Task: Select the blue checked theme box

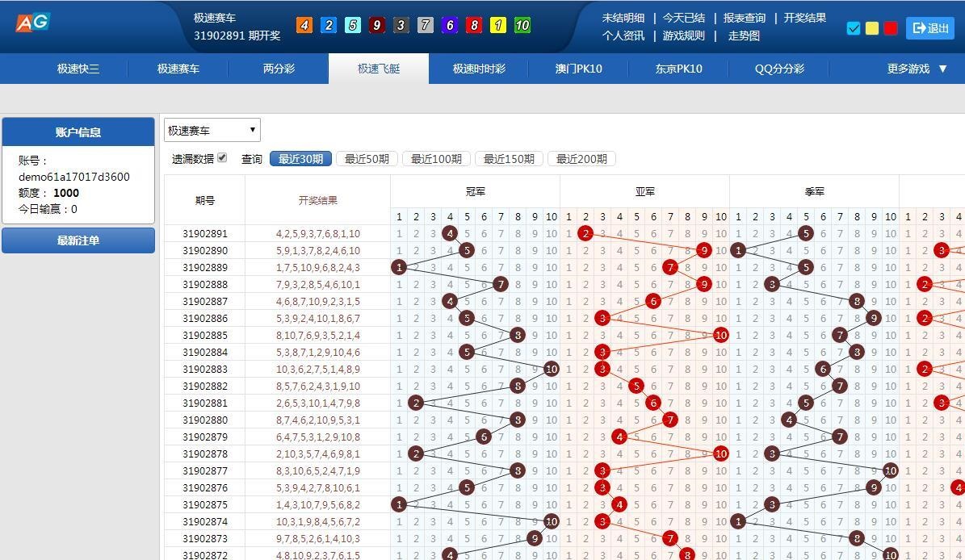Action: (854, 28)
